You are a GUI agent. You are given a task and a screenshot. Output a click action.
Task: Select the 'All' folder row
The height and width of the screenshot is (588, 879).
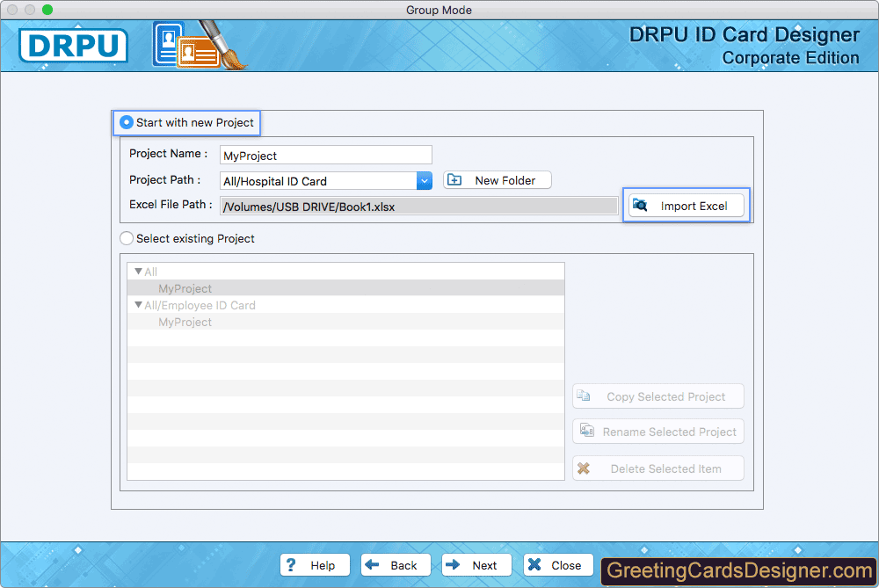pos(345,272)
